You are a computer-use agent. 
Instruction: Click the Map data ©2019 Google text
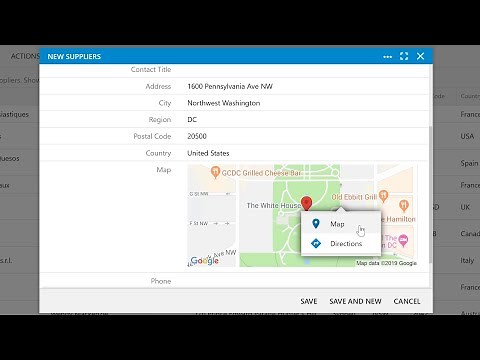pyautogui.click(x=386, y=263)
